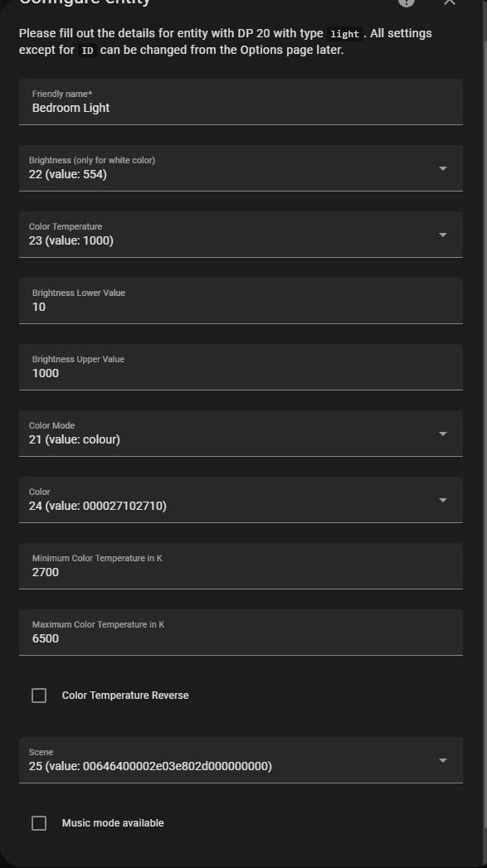Edit the Maximum Color Temperature field

coord(241,638)
